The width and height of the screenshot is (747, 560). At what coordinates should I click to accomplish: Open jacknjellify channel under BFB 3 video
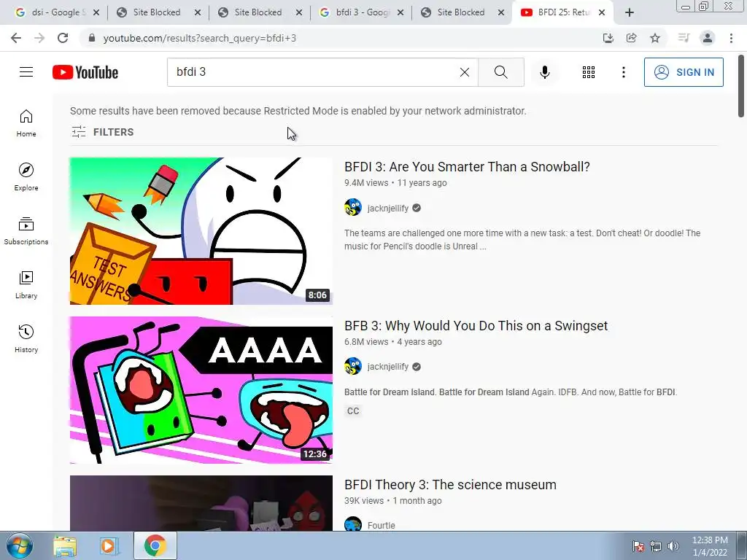(388, 367)
